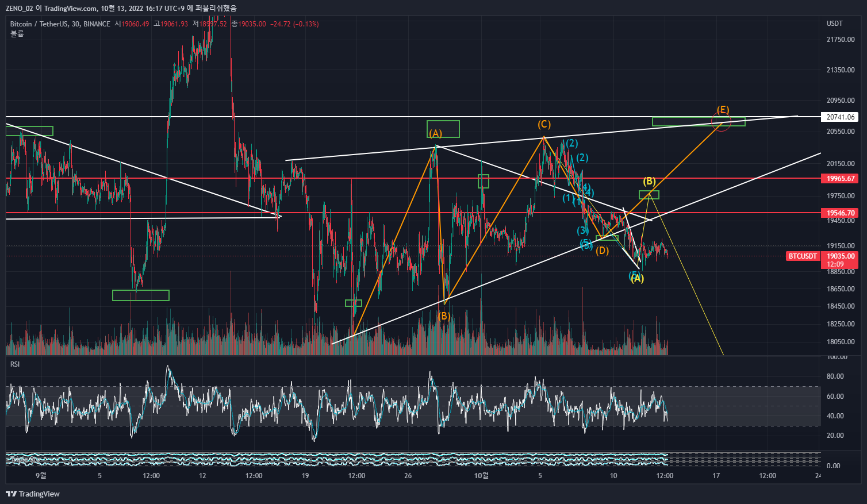Select the 12:09 countdown under current price
The image size is (867, 504).
click(835, 264)
